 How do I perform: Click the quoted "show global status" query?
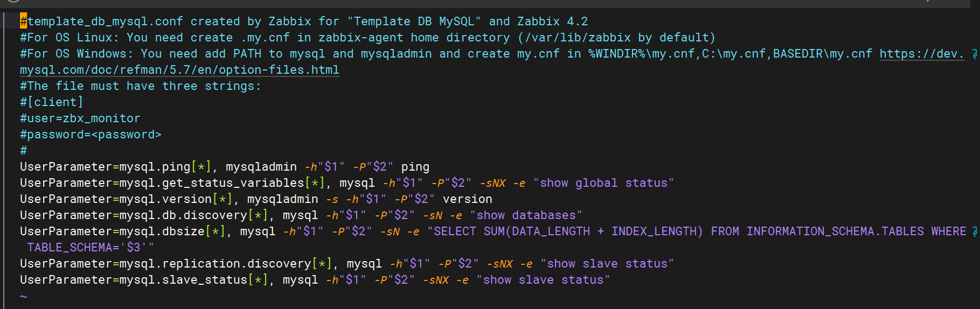click(x=603, y=183)
